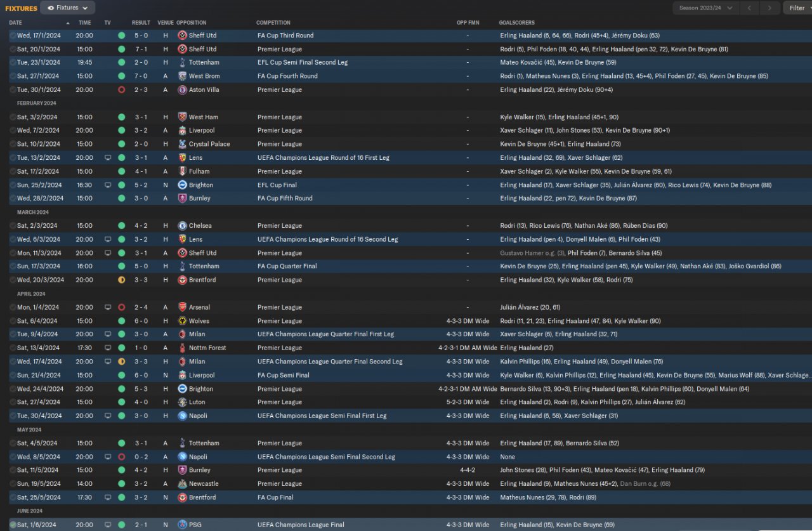Click the Aston Villa club badge

(x=183, y=89)
